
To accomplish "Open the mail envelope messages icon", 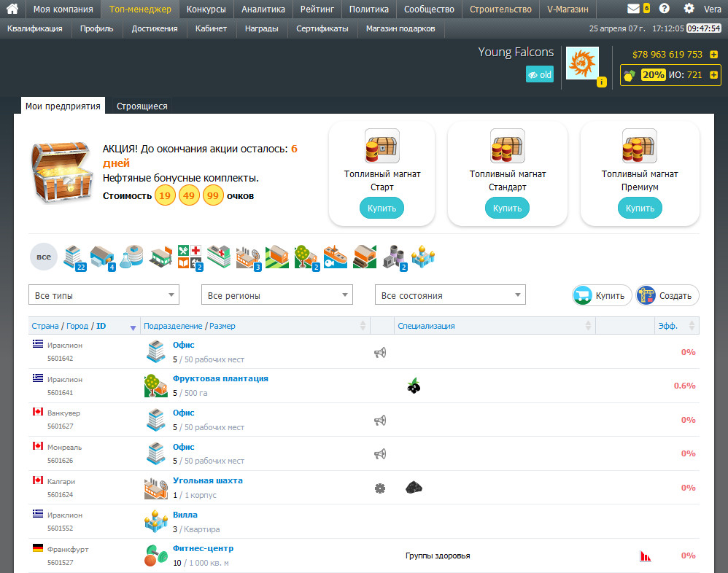I will click(633, 9).
